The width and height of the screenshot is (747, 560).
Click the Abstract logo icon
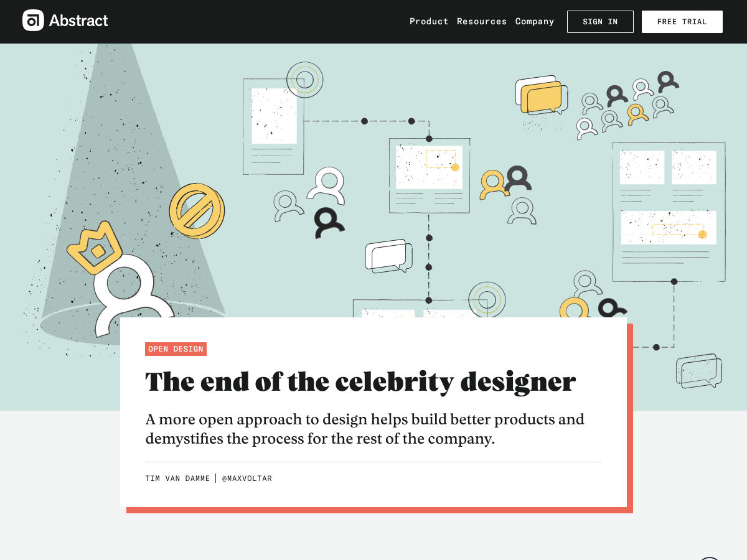(33, 21)
